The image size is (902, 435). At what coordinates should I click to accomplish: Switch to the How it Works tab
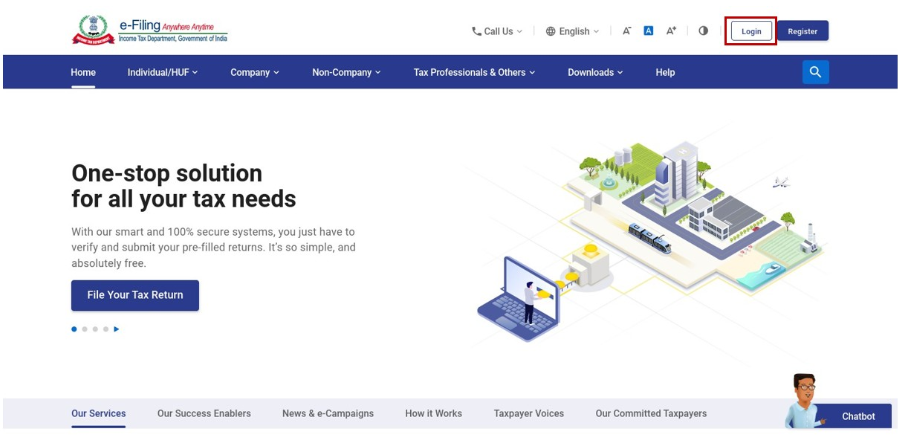(433, 413)
